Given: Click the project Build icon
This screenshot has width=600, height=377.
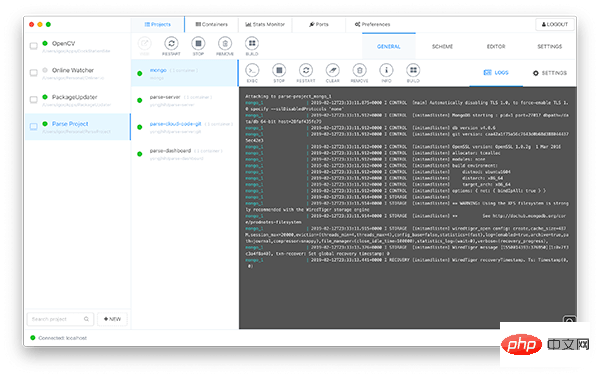Looking at the screenshot, I should [x=252, y=44].
